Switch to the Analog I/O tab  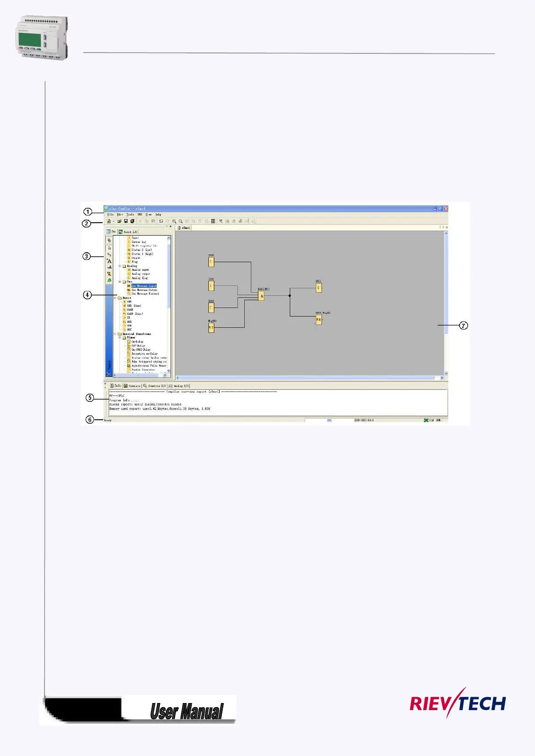(179, 386)
